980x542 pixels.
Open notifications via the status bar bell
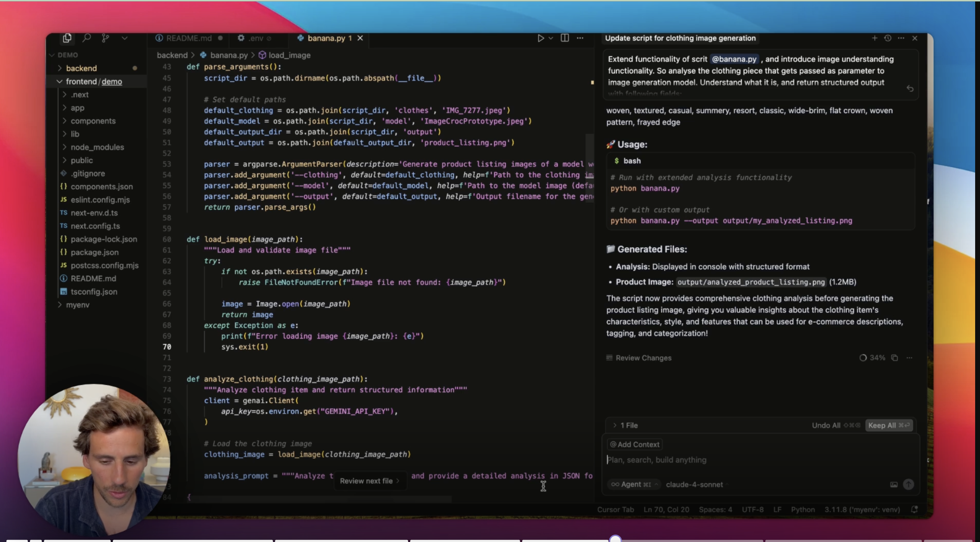tap(915, 510)
